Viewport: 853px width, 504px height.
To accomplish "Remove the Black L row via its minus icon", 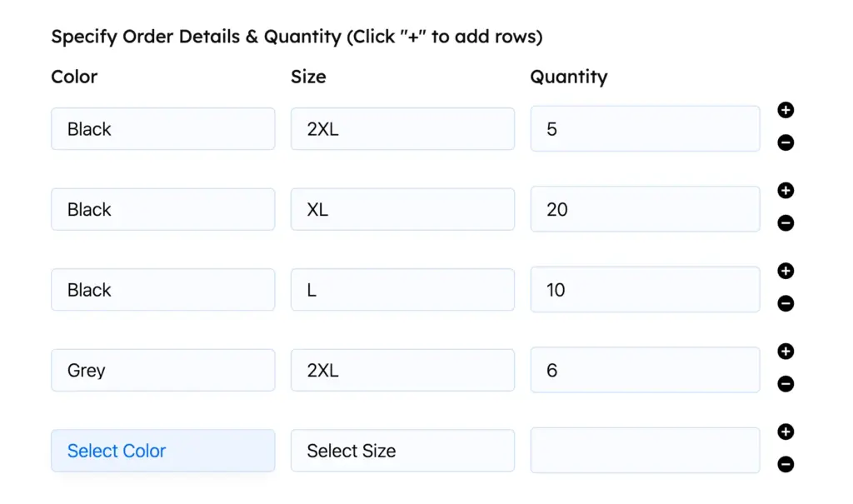I will tap(784, 303).
